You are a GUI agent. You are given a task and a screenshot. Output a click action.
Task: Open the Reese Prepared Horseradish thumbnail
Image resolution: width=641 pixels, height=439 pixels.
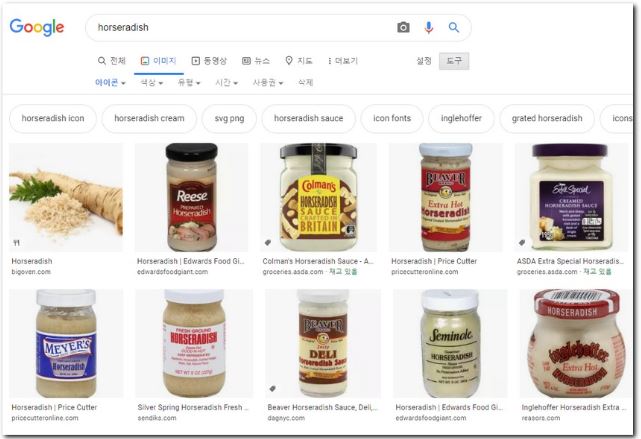tap(191, 197)
